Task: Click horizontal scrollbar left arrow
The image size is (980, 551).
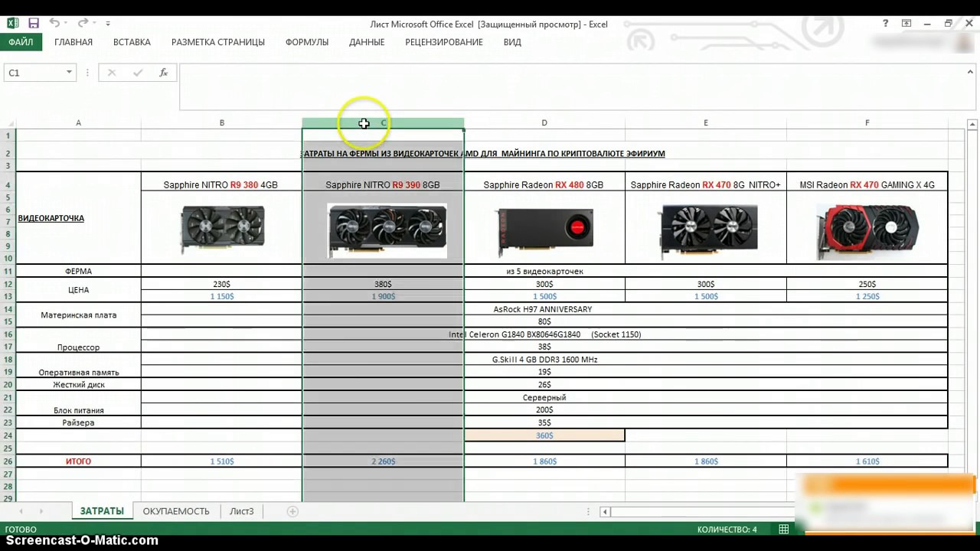Action: (605, 511)
